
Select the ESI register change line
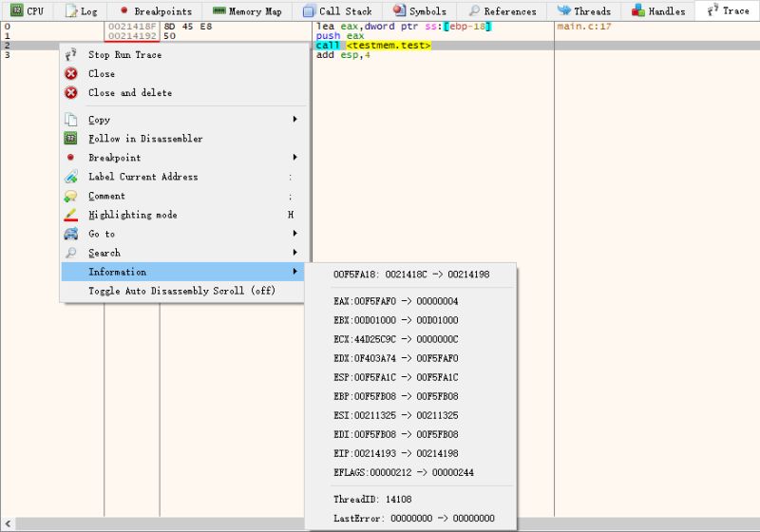click(411, 415)
